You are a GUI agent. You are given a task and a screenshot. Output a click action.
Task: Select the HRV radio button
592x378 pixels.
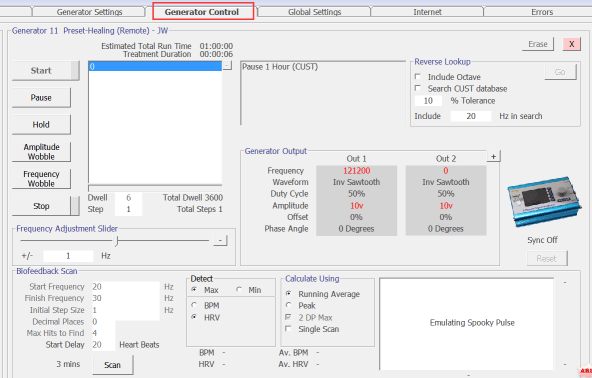(194, 317)
